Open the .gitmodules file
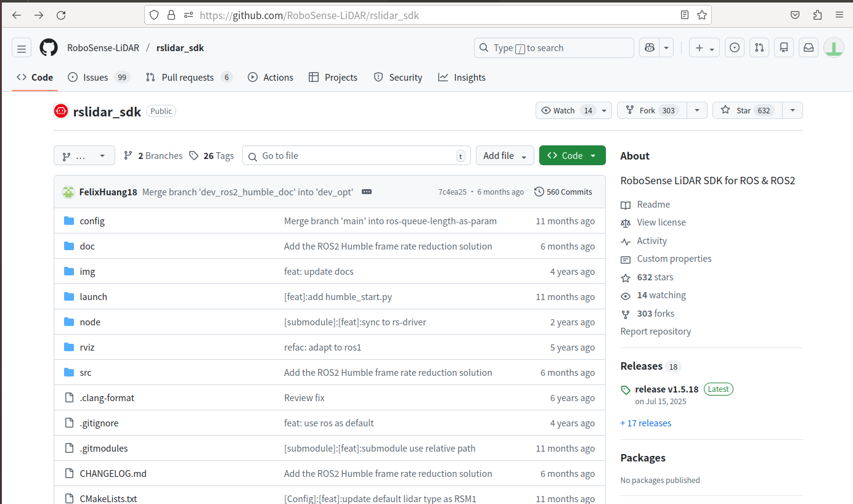The height and width of the screenshot is (504, 853). pos(104,449)
